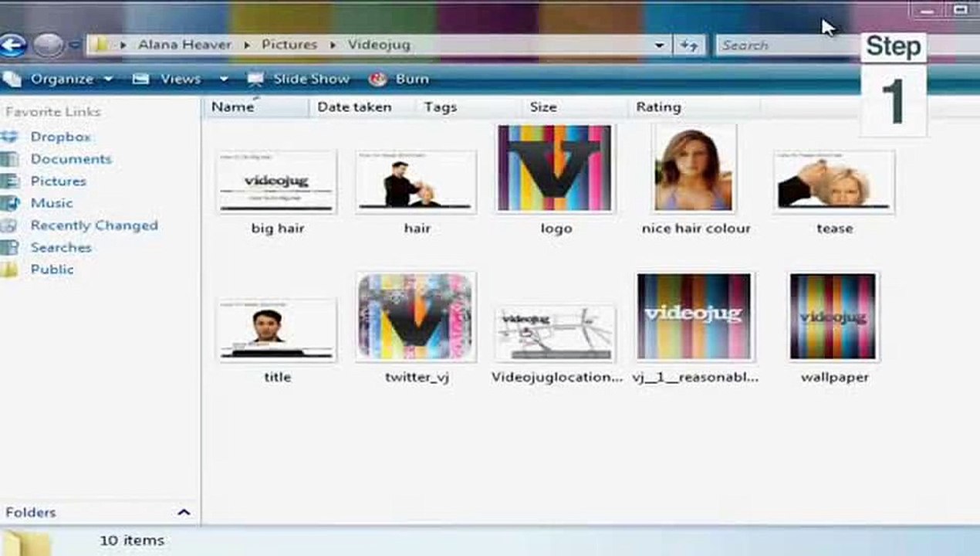Click the big hair file name
The width and height of the screenshot is (980, 556).
click(278, 229)
